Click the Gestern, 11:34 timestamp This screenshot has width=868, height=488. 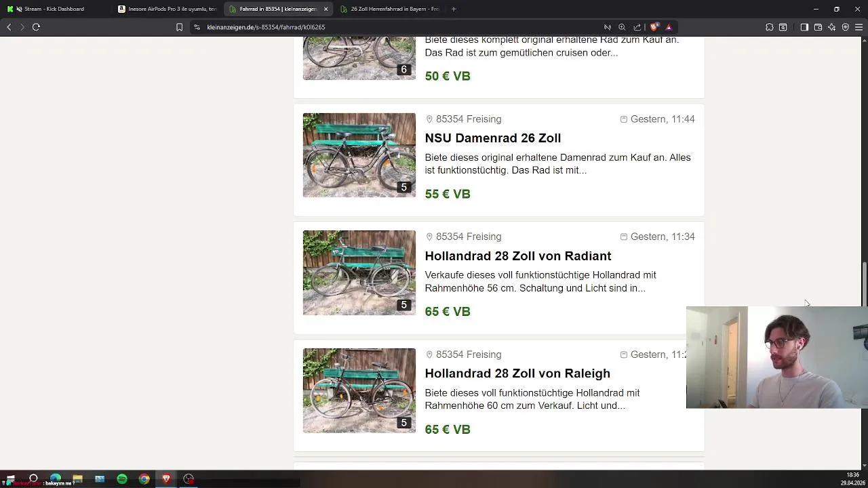(658, 237)
